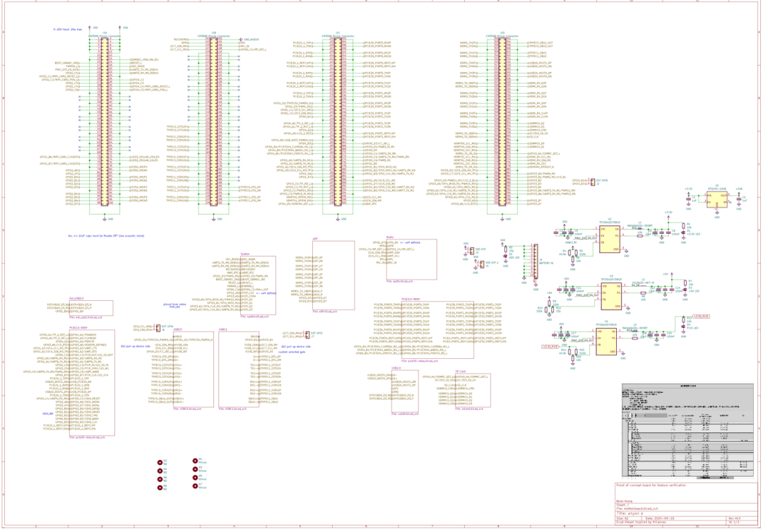Open the eDP hierarchical sheet
Screen dimensions: 763x532
(x=333, y=275)
